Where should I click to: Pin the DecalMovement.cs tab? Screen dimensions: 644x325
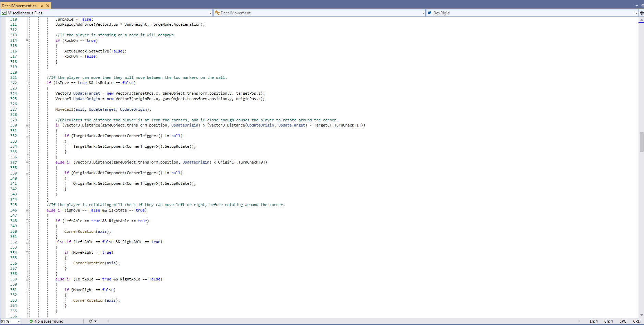(x=41, y=6)
